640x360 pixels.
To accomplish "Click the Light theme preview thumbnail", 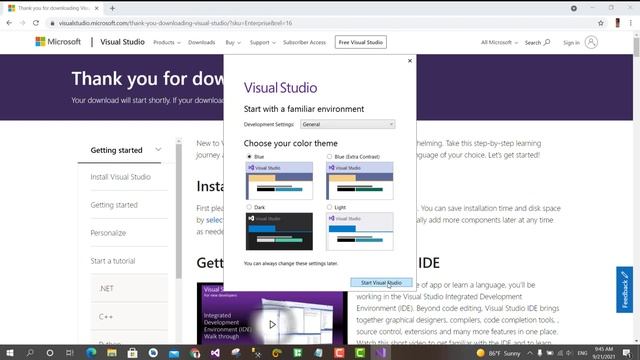I will (x=360, y=231).
